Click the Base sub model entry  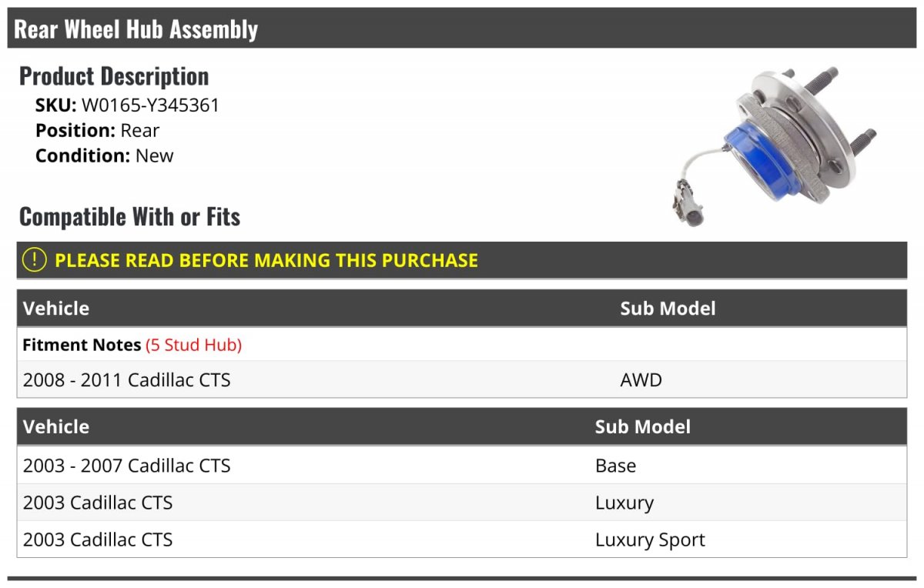(615, 466)
